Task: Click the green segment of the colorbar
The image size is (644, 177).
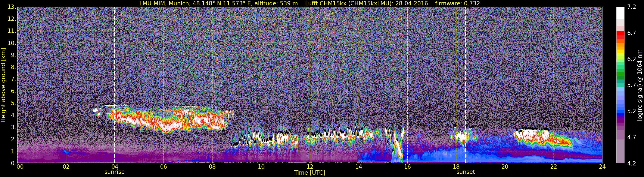Action: point(620,74)
